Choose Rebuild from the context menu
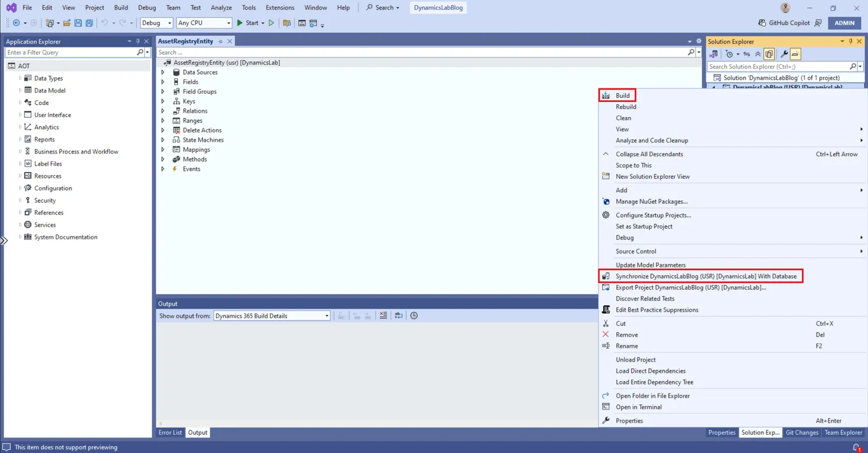This screenshot has height=453, width=868. [626, 107]
